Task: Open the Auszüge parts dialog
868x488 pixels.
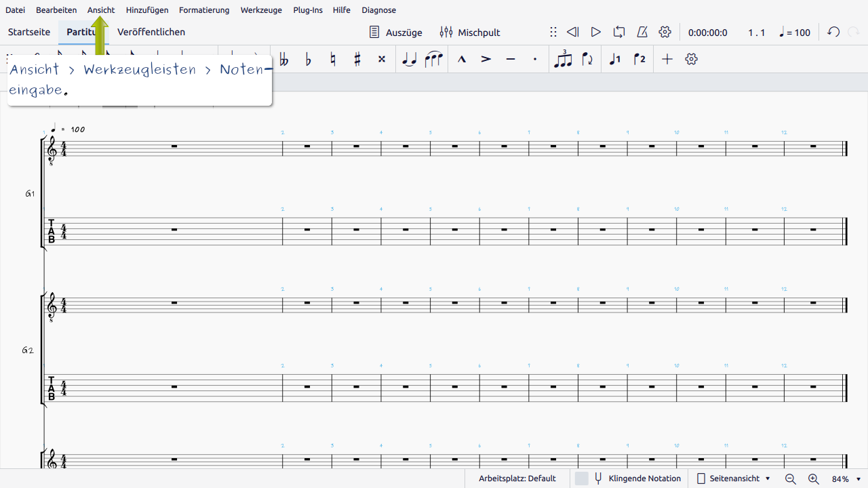Action: pyautogui.click(x=396, y=32)
